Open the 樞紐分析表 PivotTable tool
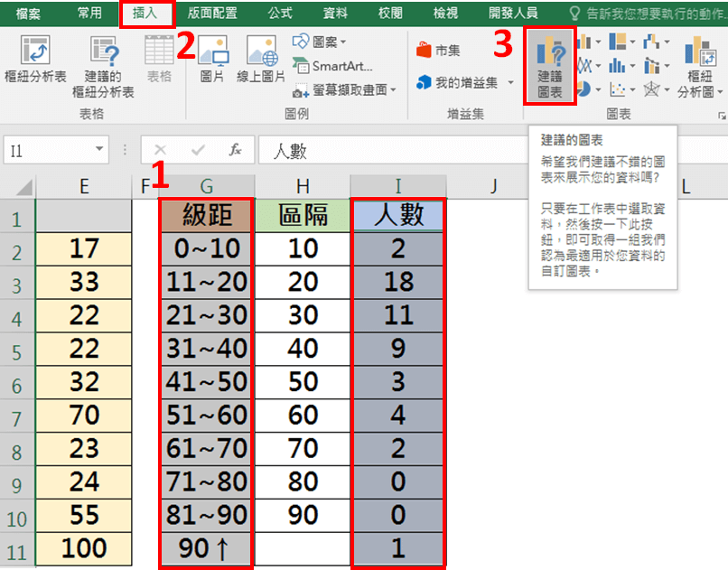 tap(35, 61)
